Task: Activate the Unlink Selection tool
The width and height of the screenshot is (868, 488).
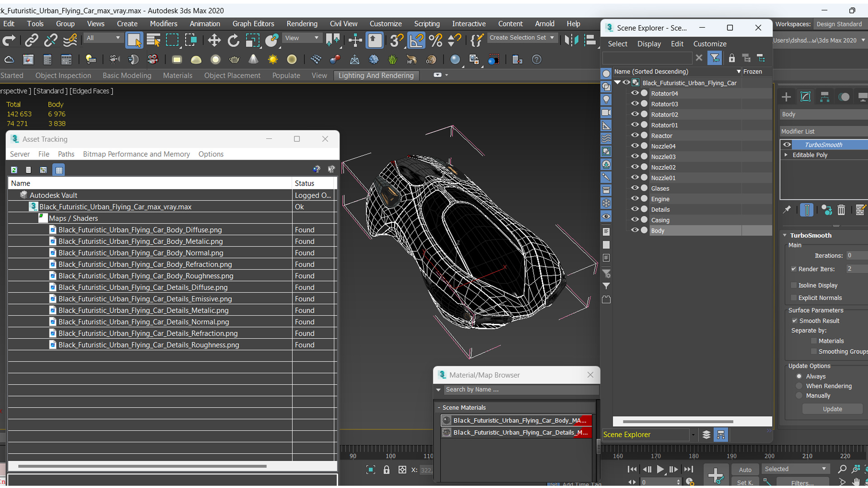Action: (52, 40)
